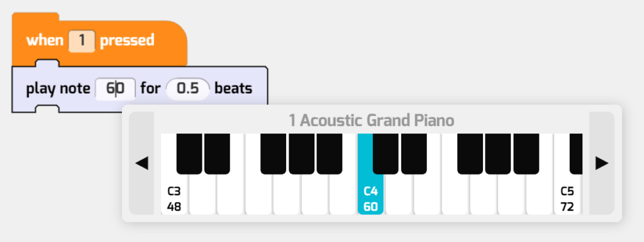This screenshot has width=644, height=242.
Task: Shift the piano keyboard up an octave with right arrow
Action: [x=602, y=163]
